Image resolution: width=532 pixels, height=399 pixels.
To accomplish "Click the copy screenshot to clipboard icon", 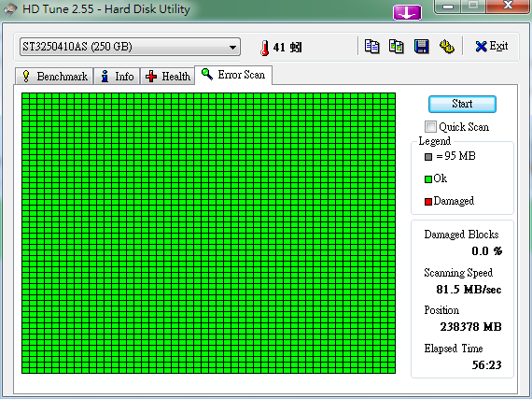I will pos(397,47).
